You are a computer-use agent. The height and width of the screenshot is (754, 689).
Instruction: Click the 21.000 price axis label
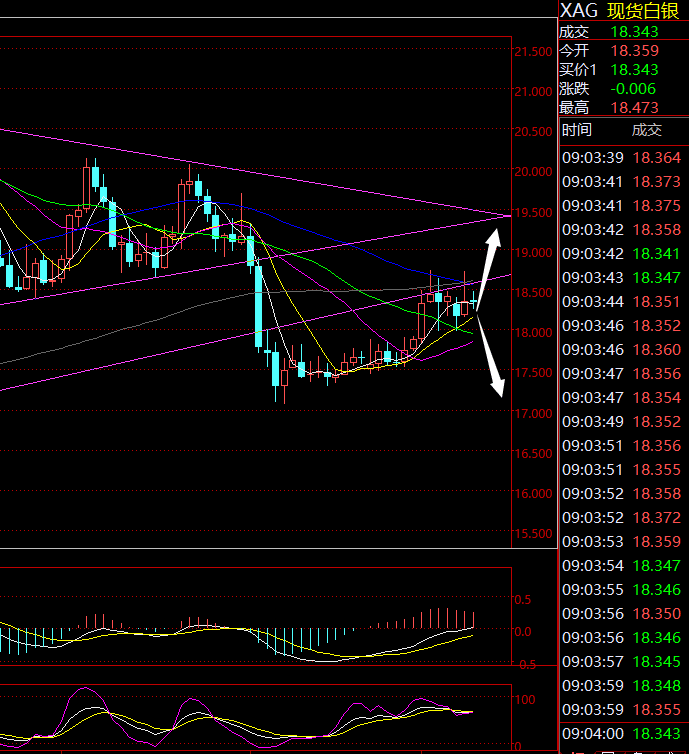click(x=533, y=91)
